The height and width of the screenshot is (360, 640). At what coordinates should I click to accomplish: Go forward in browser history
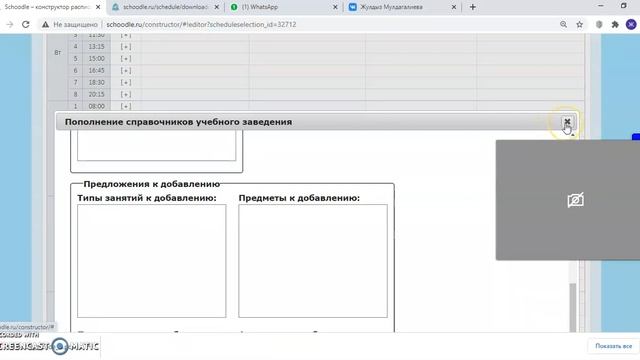10,24
